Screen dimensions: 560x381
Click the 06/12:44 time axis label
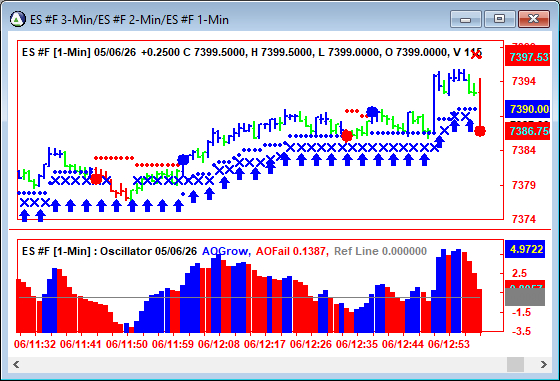pyautogui.click(x=403, y=344)
